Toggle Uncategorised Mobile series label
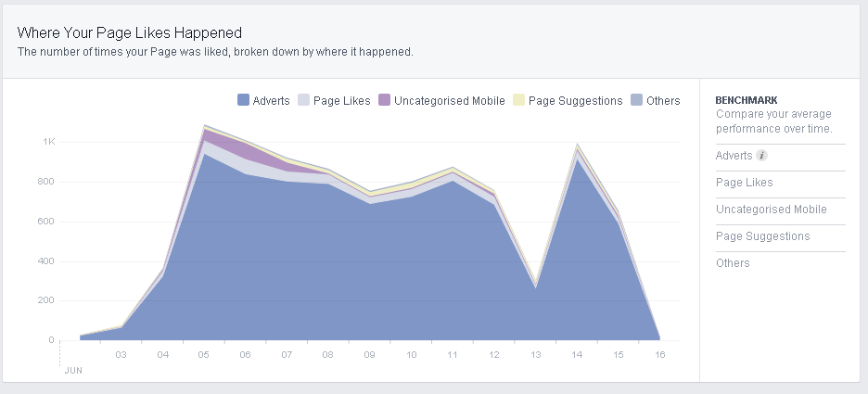 pyautogui.click(x=449, y=101)
